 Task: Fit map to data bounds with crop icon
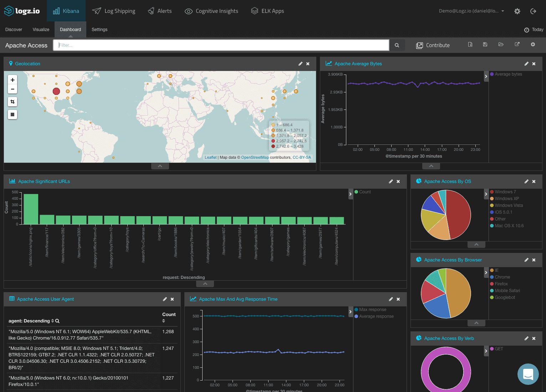(x=12, y=101)
